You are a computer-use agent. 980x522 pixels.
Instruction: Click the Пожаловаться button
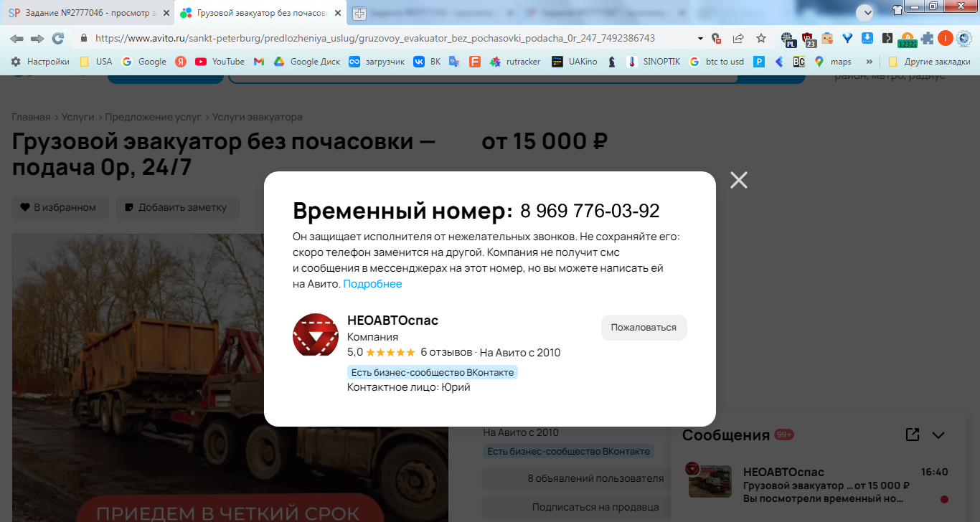click(644, 327)
